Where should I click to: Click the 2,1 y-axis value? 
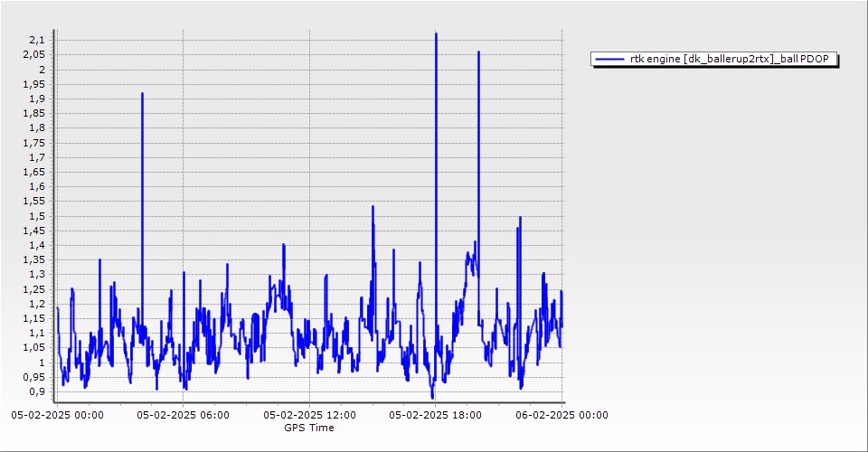pos(36,40)
